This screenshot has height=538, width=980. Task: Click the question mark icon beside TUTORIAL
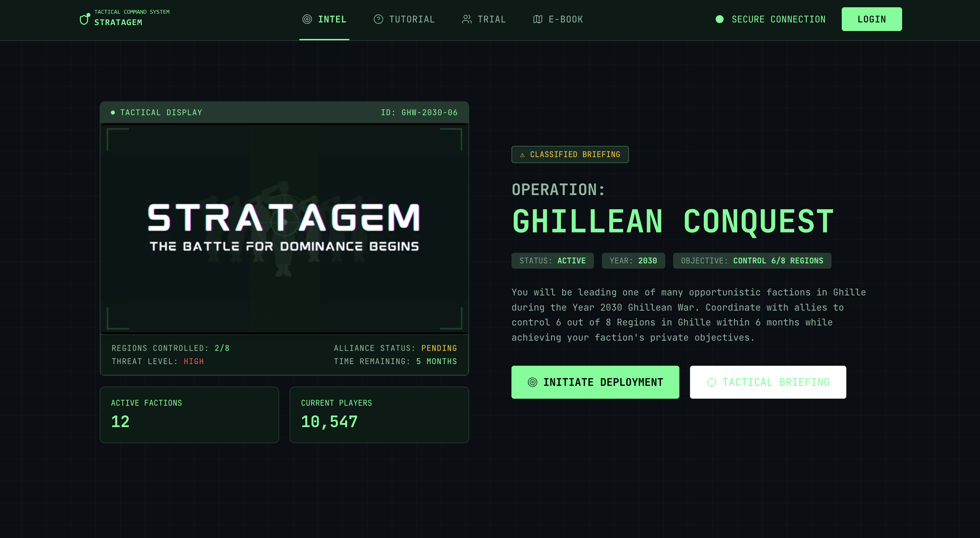(378, 19)
